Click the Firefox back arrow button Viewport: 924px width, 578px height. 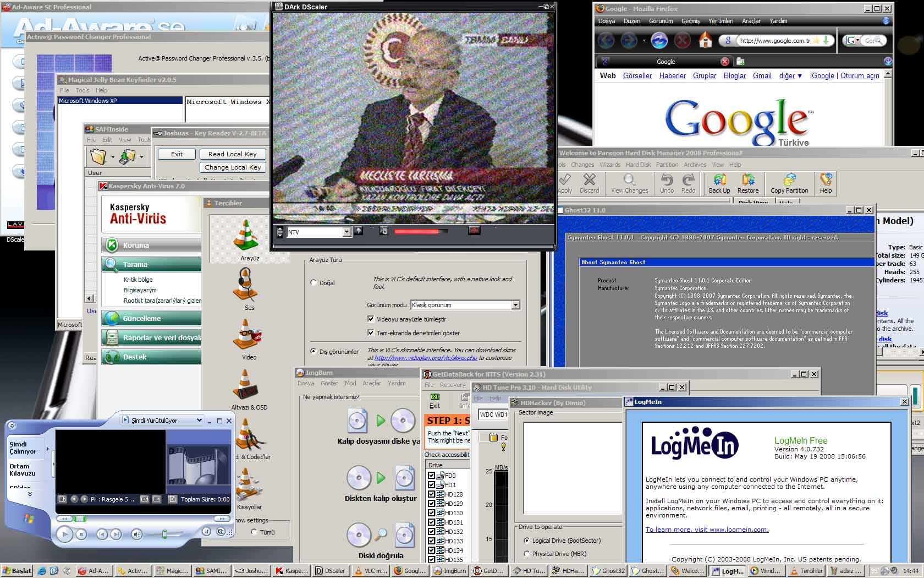[x=606, y=40]
